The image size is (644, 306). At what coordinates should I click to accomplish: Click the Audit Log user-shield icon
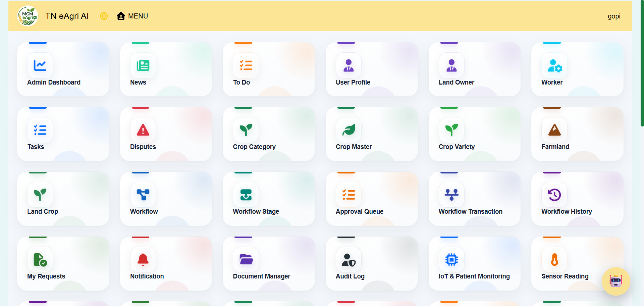[349, 260]
